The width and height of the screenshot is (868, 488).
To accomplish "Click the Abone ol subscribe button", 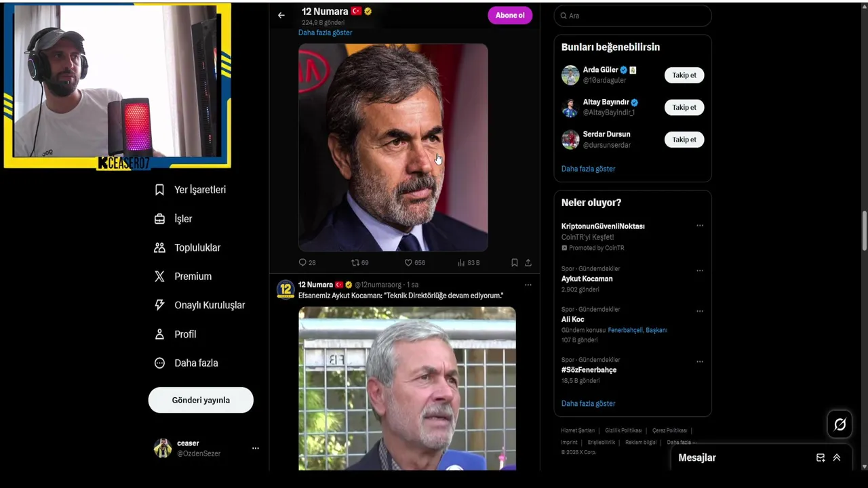I will pos(510,16).
